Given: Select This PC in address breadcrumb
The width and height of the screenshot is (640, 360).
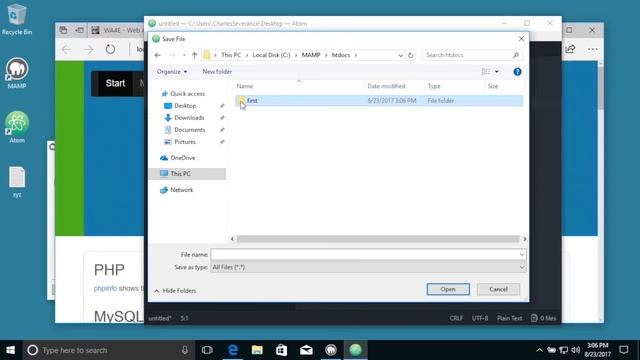Looking at the screenshot, I should [x=231, y=55].
